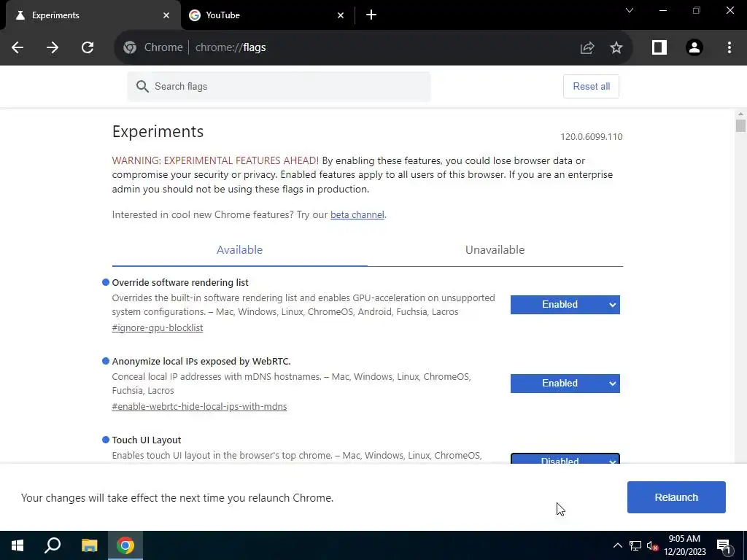
Task: Reload the flags page
Action: [88, 47]
